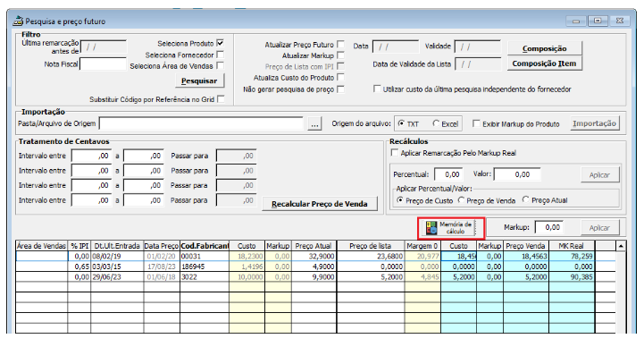This screenshot has height=347, width=644.
Task: Choose Preço de Custo radio option
Action: coord(400,199)
